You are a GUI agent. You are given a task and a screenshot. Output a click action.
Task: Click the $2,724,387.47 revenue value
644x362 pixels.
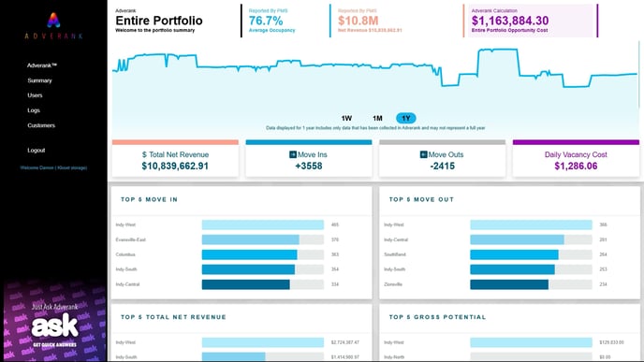tap(345, 342)
